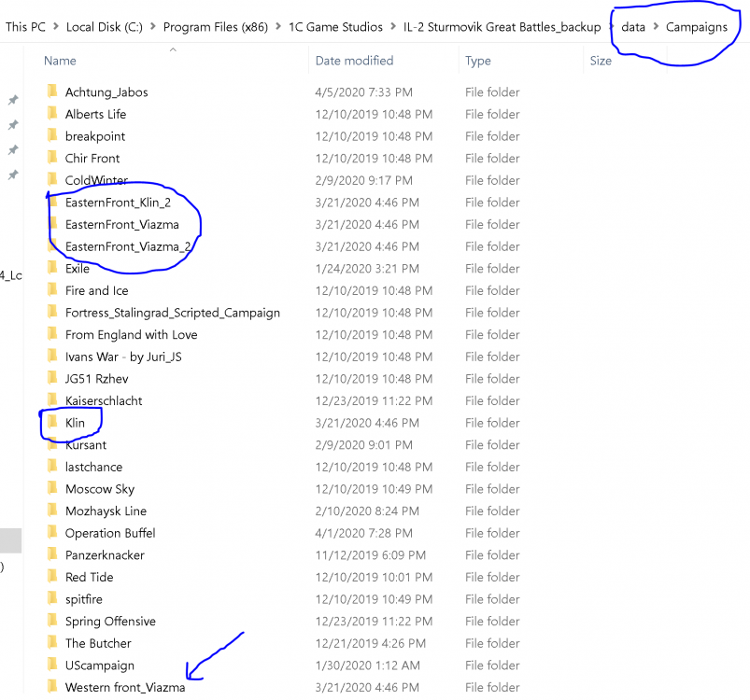
Task: Click the Spring Offensive folder icon
Action: 52,621
